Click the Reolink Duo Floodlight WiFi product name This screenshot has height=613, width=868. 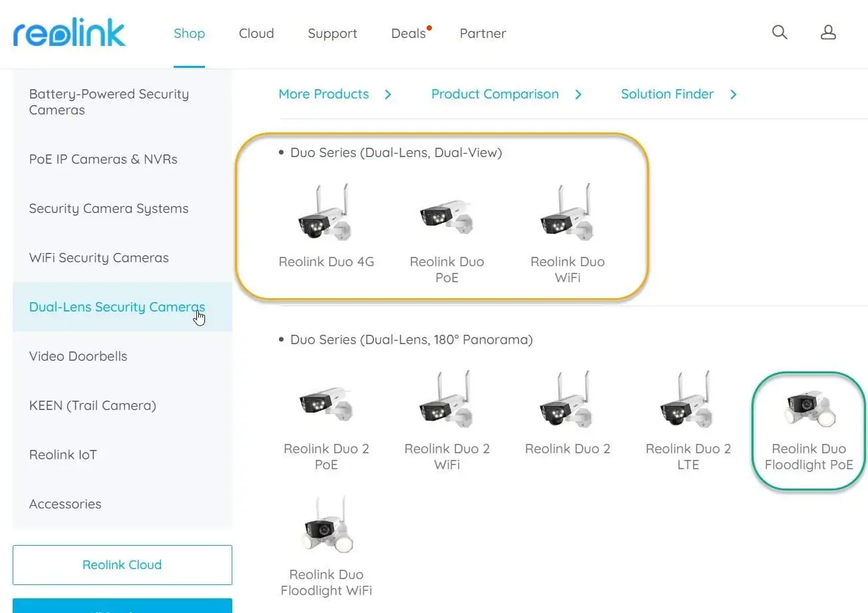(x=326, y=582)
